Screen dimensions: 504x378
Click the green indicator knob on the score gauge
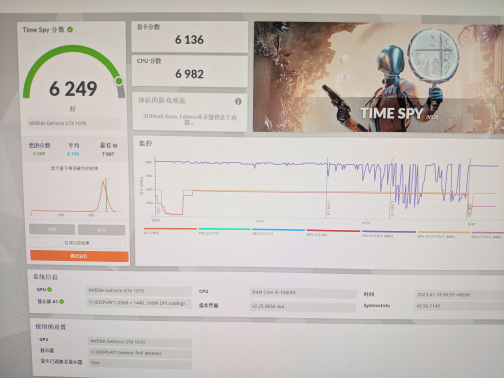pos(119,81)
